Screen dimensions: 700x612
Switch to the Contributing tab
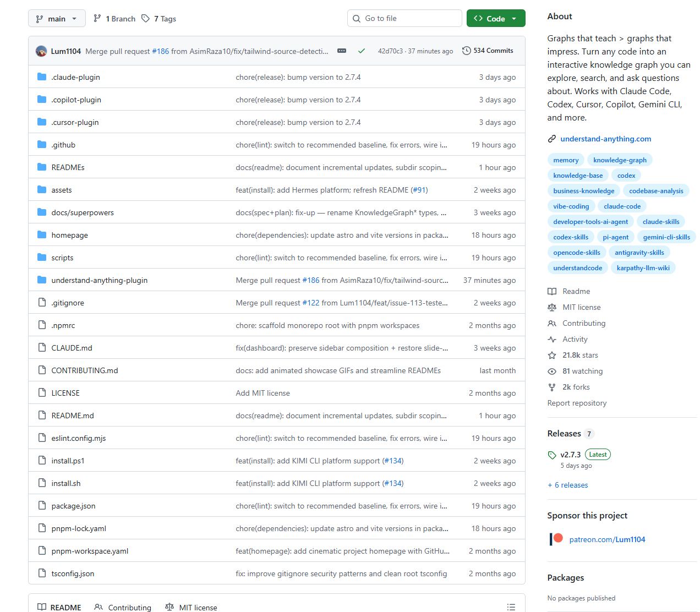point(123,607)
